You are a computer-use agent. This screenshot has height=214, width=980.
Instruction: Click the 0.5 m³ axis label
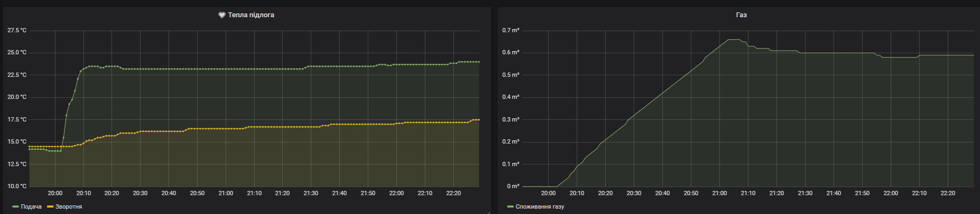(511, 75)
